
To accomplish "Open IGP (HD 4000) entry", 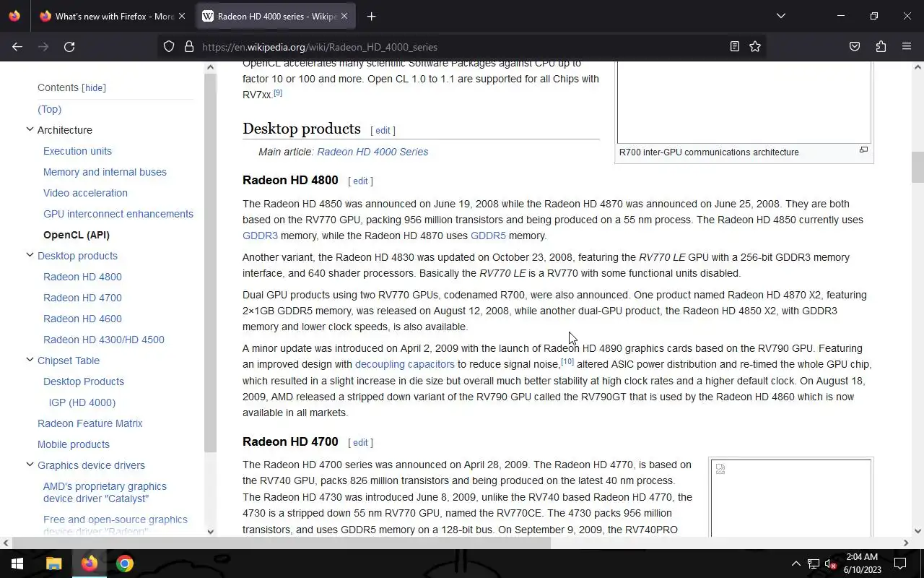I will [x=82, y=402].
